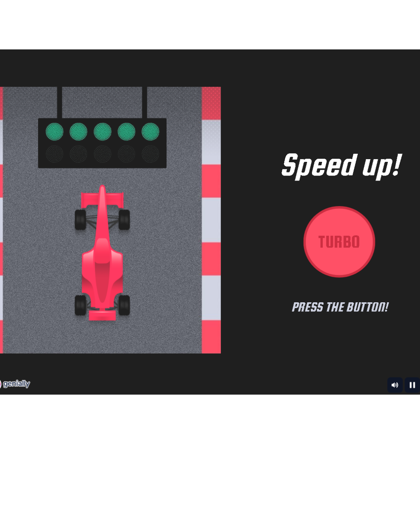Click the red TURBO button
The image size is (420, 519).
[x=339, y=242]
